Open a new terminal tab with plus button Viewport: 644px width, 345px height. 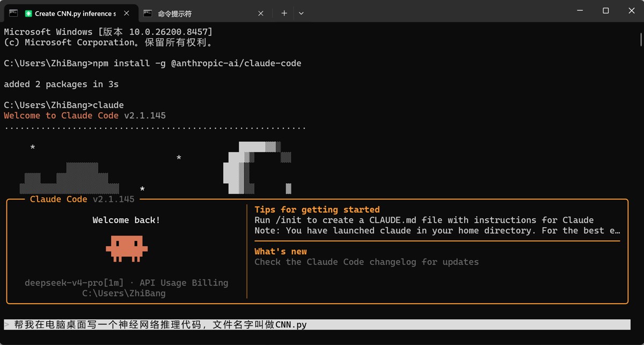tap(284, 13)
